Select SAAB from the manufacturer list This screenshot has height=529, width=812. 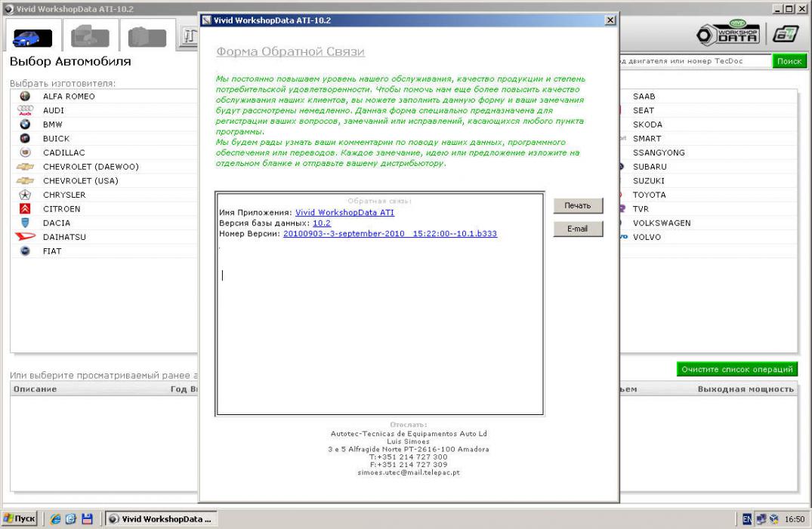[644, 97]
